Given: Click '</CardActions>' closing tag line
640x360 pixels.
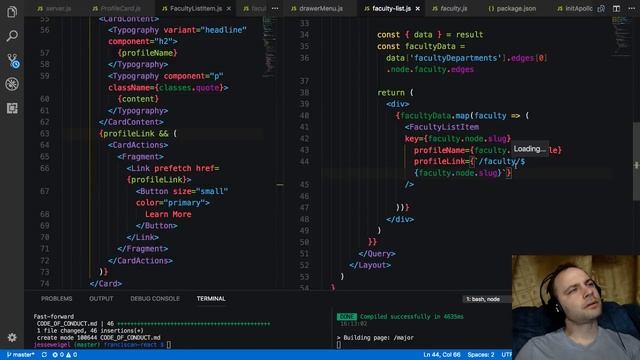Looking at the screenshot, I should [x=140, y=260].
